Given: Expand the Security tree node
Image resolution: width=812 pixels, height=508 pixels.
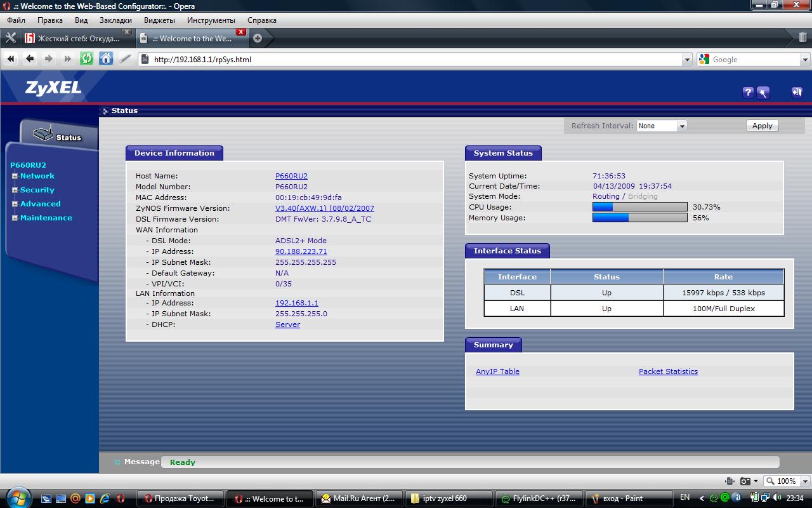Looking at the screenshot, I should (15, 190).
